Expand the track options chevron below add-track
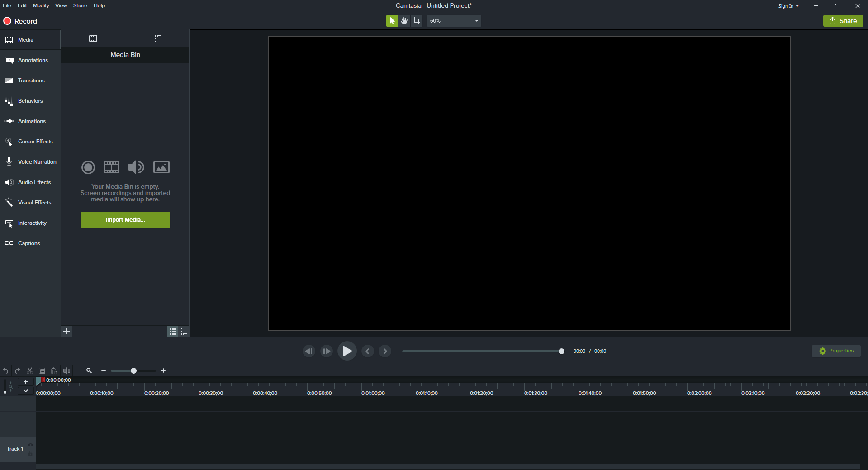This screenshot has height=470, width=868. (x=26, y=391)
